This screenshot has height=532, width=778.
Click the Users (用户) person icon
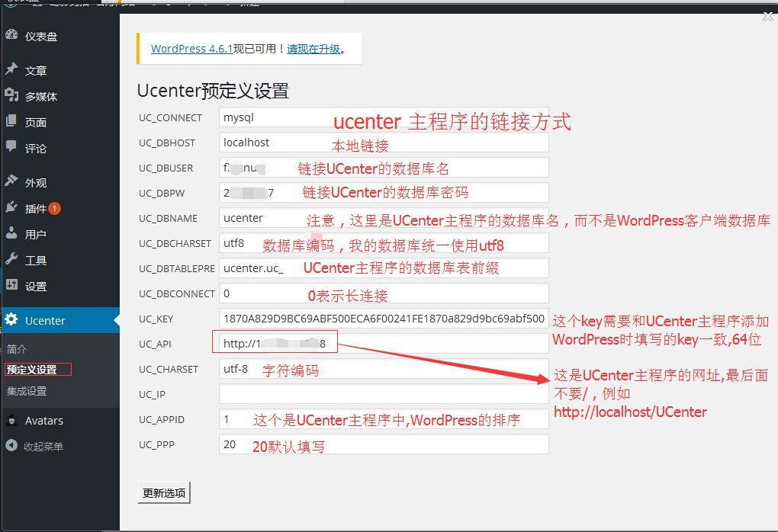[11, 233]
